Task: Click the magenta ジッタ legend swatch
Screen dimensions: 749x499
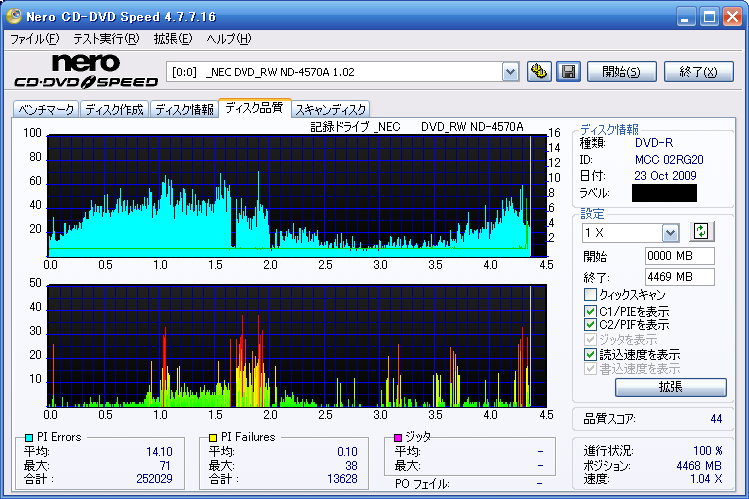Action: [x=398, y=437]
